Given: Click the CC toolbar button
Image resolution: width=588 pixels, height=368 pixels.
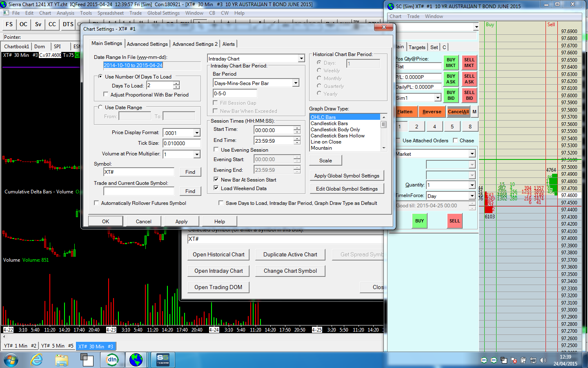Looking at the screenshot, I should point(52,24).
